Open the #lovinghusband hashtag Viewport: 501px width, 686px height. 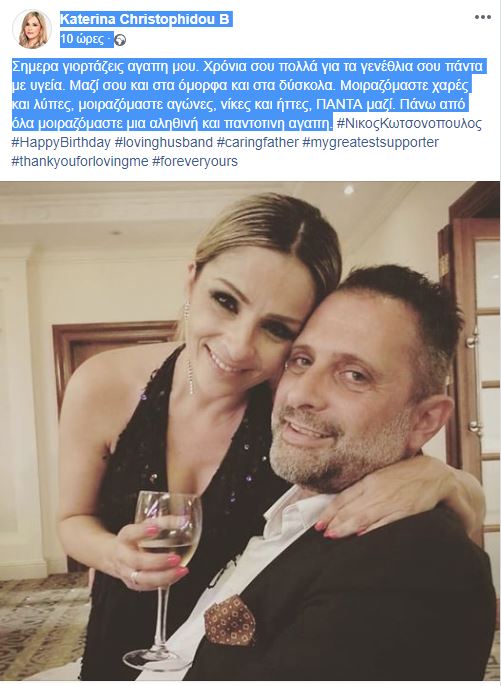[163, 143]
